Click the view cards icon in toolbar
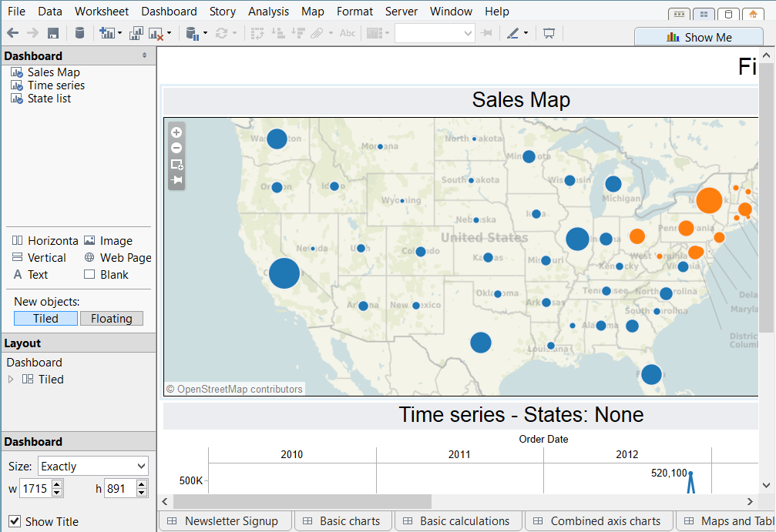This screenshot has width=776, height=532. coord(375,33)
